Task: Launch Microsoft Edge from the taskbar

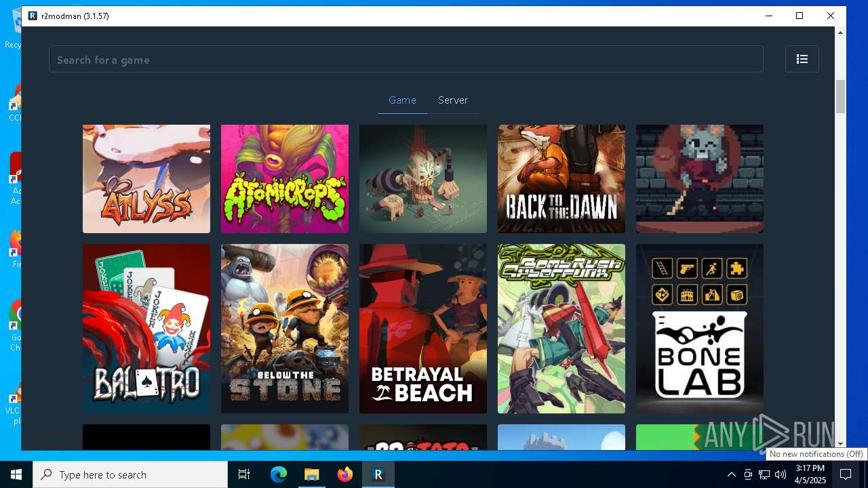Action: [x=279, y=474]
